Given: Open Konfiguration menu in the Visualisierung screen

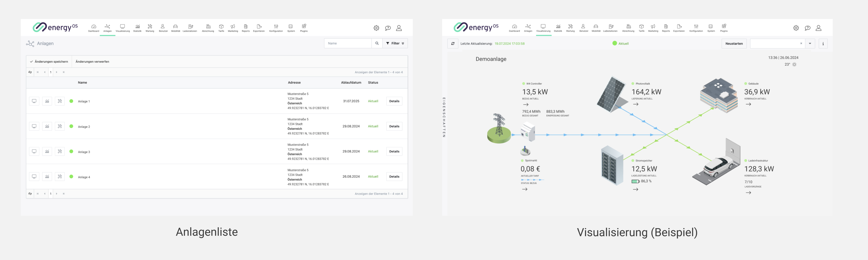Looking at the screenshot, I should click(696, 28).
